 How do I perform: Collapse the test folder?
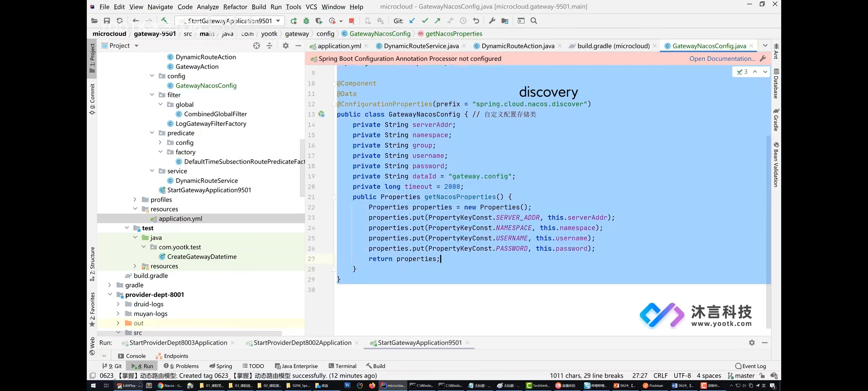pyautogui.click(x=127, y=228)
